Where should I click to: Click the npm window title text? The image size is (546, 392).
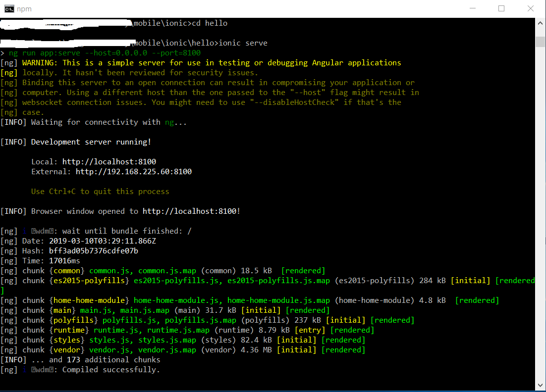click(24, 9)
